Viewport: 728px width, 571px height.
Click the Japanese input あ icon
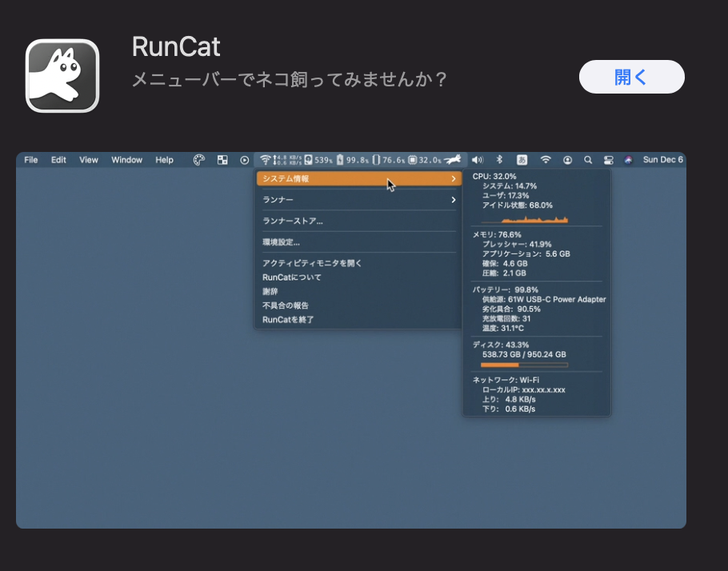tap(522, 160)
